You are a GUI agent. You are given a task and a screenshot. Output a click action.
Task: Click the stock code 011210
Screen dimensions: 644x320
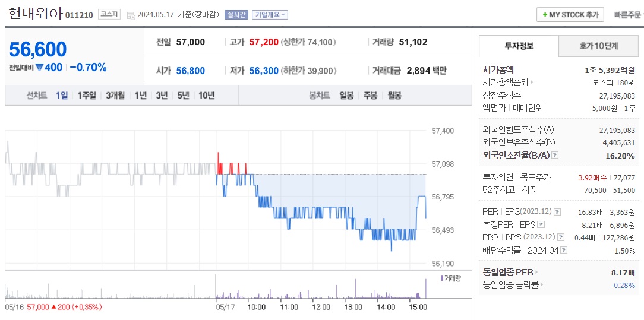(79, 15)
